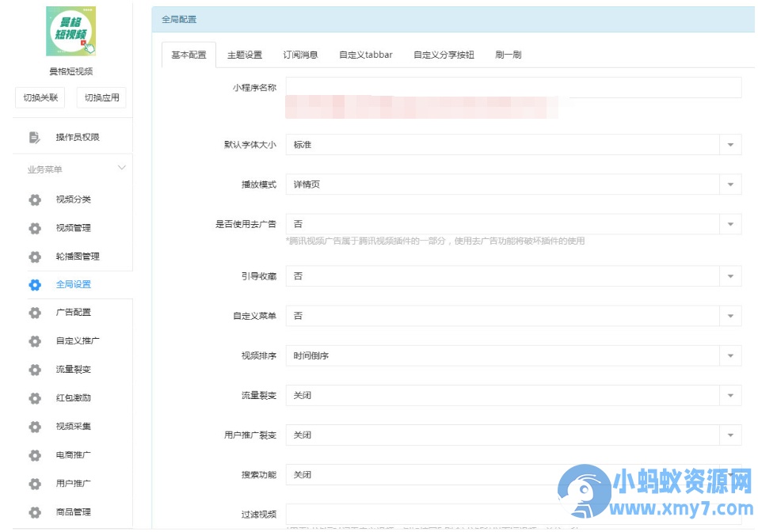Open 搜索功能 dropdown

tap(513, 474)
